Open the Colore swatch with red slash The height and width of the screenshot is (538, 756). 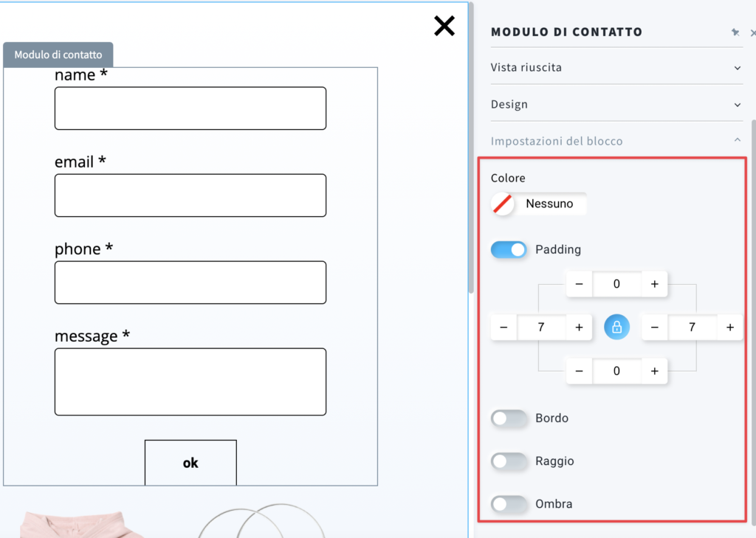(502, 204)
